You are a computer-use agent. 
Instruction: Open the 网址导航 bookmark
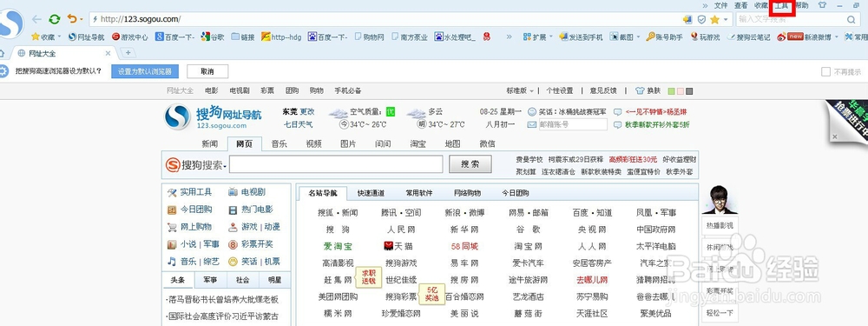[x=86, y=37]
